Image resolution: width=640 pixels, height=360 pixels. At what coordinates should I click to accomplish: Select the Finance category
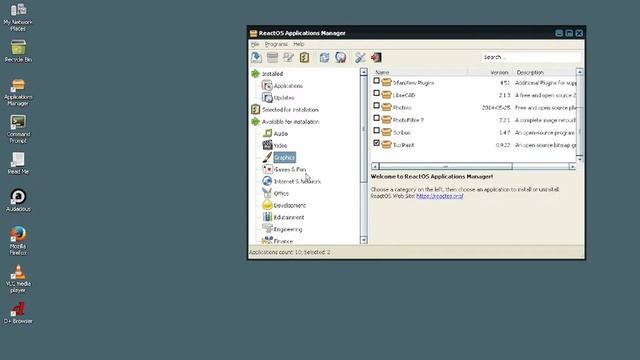[283, 241]
